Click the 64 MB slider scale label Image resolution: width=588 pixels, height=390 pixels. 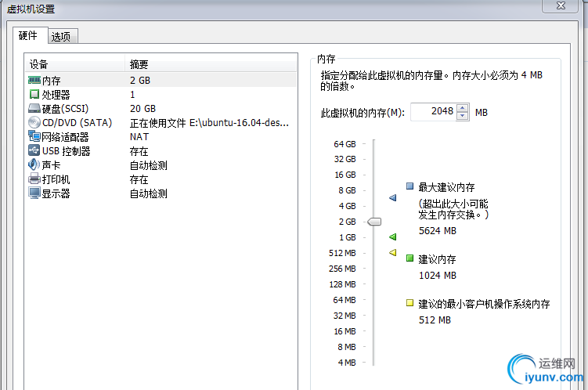345,300
